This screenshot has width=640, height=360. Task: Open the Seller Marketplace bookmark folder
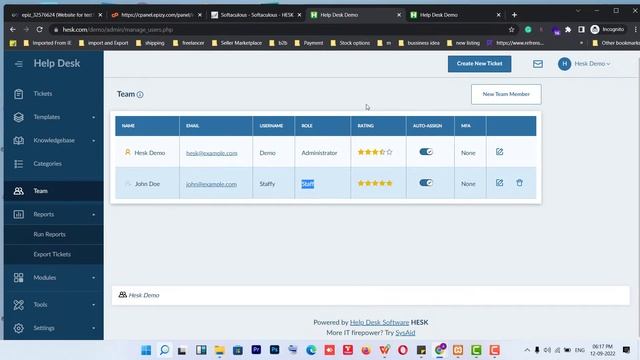[x=237, y=43]
